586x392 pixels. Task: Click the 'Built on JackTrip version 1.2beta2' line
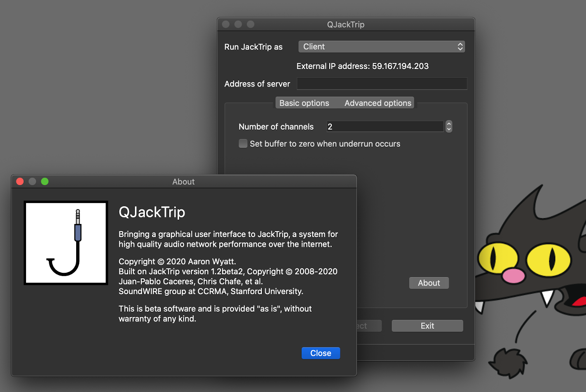point(228,271)
